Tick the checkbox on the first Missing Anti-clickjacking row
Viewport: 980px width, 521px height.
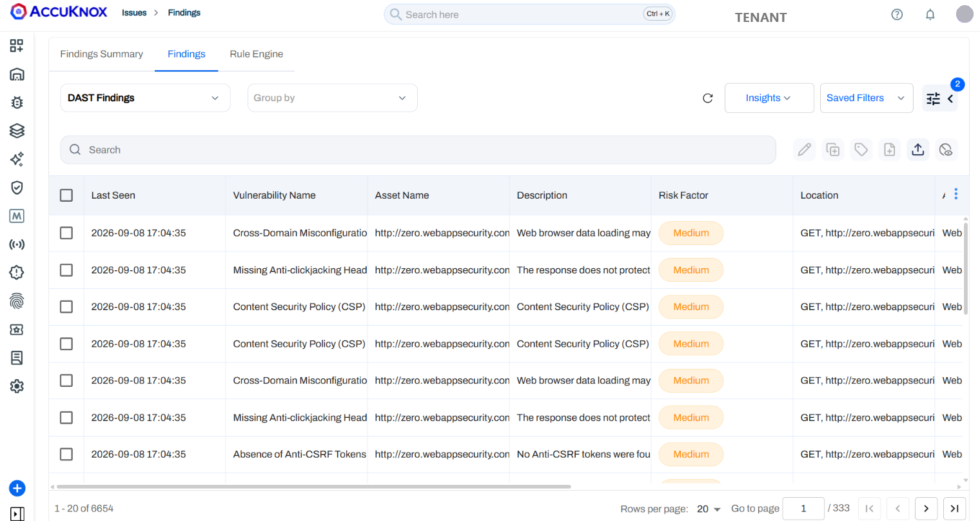click(66, 270)
